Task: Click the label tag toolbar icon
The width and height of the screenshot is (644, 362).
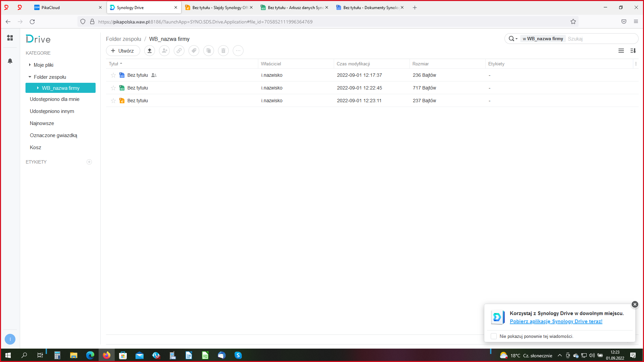Action: point(194,51)
